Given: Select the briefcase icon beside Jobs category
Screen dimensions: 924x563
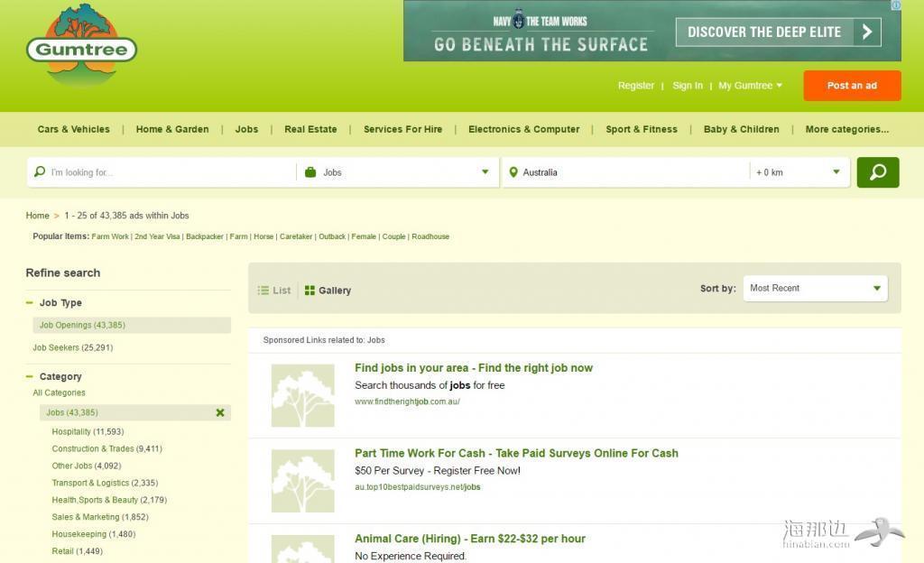Looking at the screenshot, I should [x=310, y=172].
